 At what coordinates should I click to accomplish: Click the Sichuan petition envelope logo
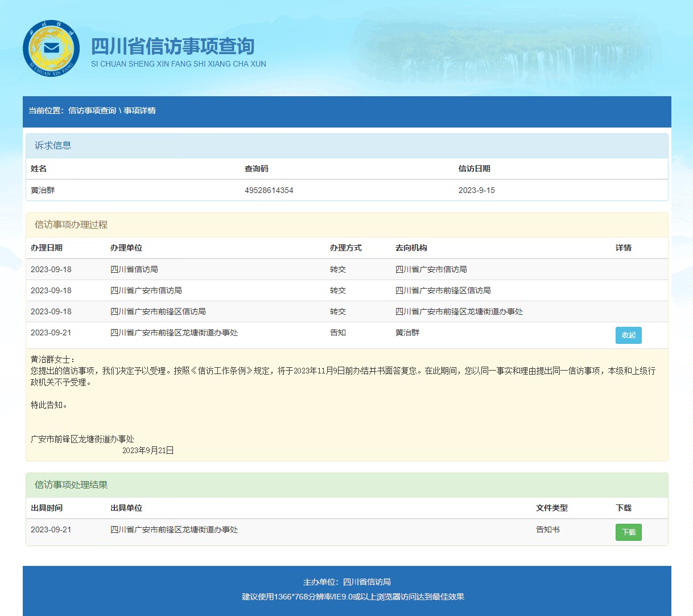pos(51,48)
